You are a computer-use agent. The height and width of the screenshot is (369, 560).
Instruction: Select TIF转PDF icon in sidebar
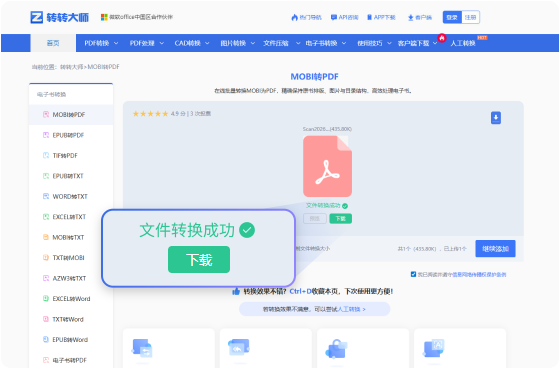click(x=46, y=155)
